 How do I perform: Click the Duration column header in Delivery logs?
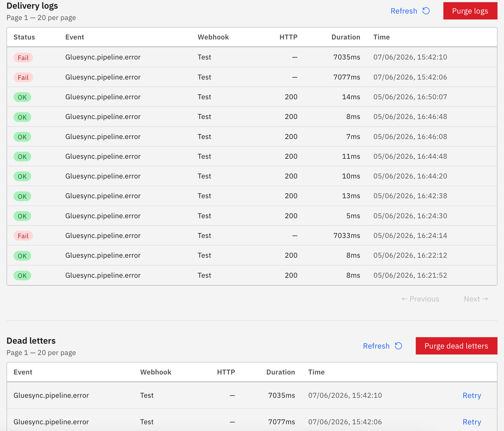(x=346, y=37)
